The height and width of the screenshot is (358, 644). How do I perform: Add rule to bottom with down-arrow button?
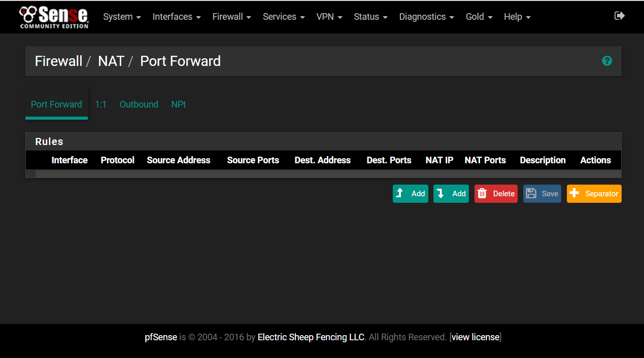point(451,194)
